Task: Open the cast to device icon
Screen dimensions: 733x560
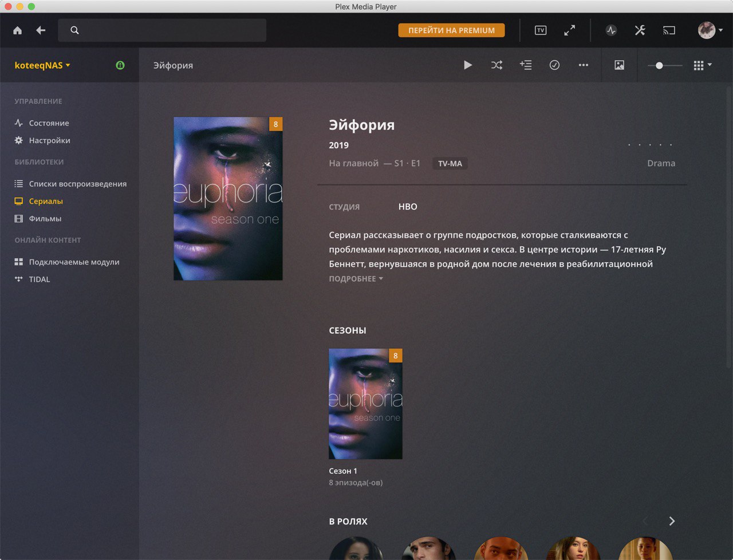Action: click(669, 30)
